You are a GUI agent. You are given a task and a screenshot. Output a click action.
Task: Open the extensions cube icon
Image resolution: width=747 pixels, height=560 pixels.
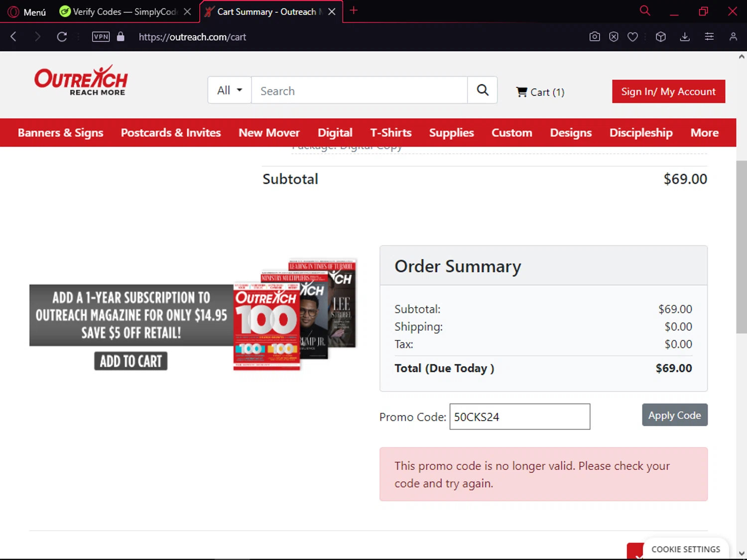[x=661, y=37]
